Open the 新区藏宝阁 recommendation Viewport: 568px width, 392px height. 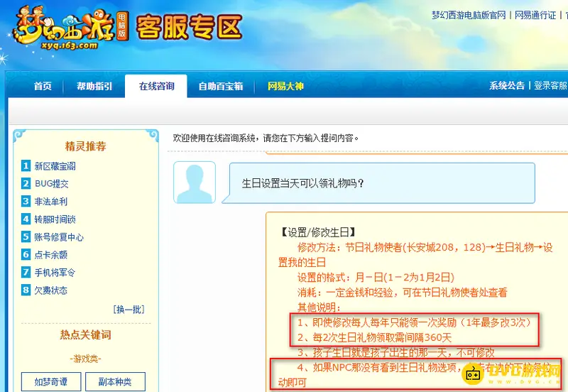point(55,166)
